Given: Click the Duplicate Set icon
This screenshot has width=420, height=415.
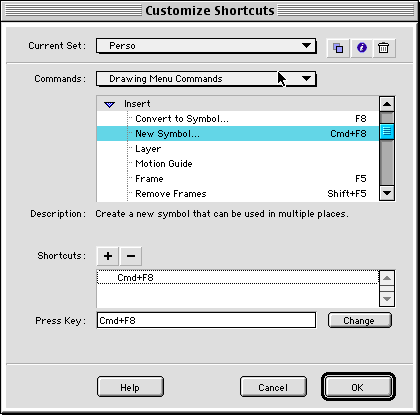Looking at the screenshot, I should 338,48.
